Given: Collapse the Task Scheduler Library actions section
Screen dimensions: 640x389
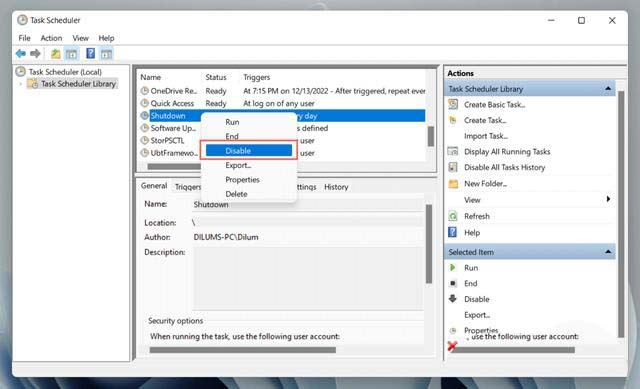Looking at the screenshot, I should (608, 89).
